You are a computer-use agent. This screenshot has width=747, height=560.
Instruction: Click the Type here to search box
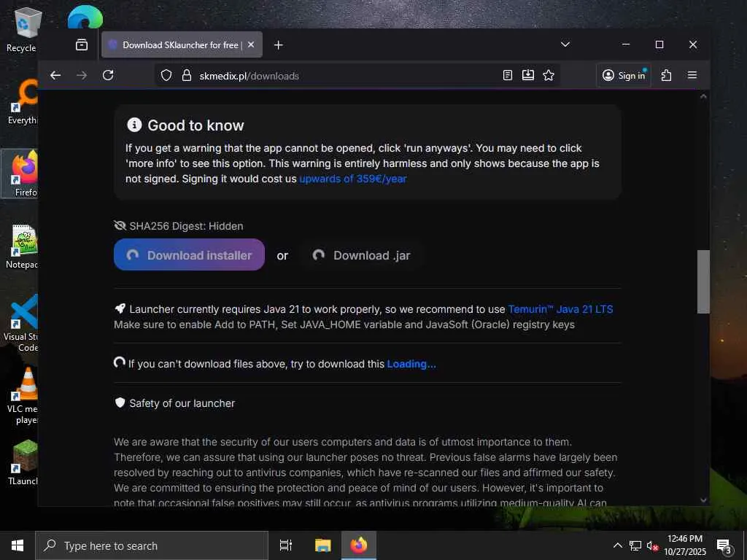(152, 545)
